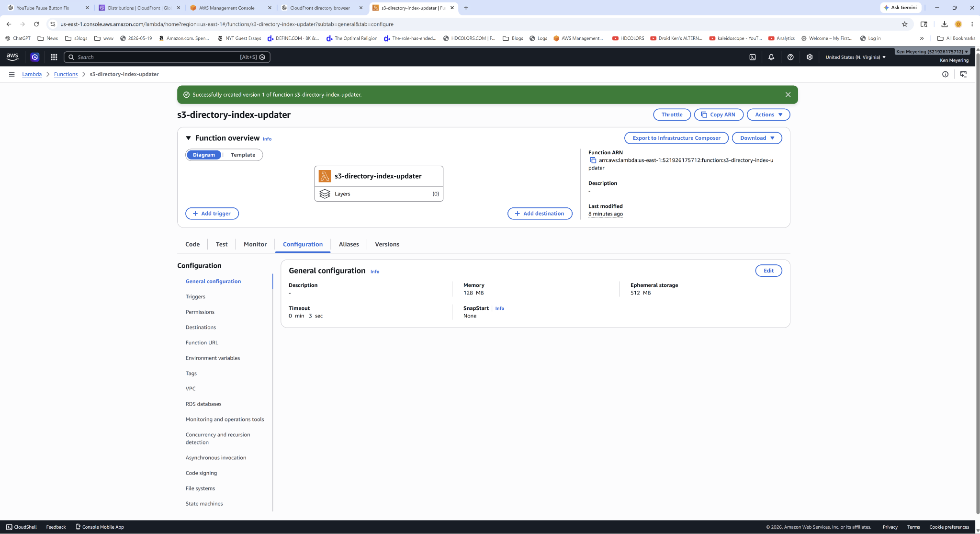Open the SnapStart Info link
The height and width of the screenshot is (534, 980).
[499, 308]
